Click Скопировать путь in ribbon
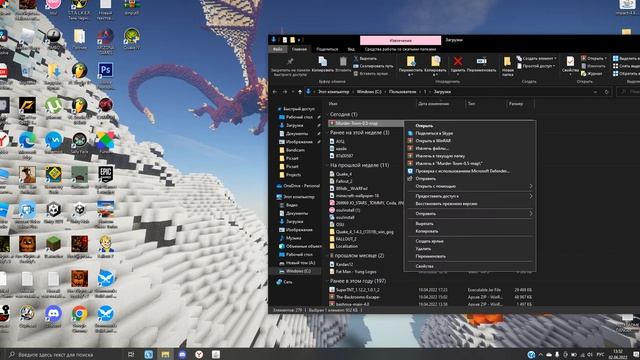This screenshot has width=640, height=360. point(373,66)
